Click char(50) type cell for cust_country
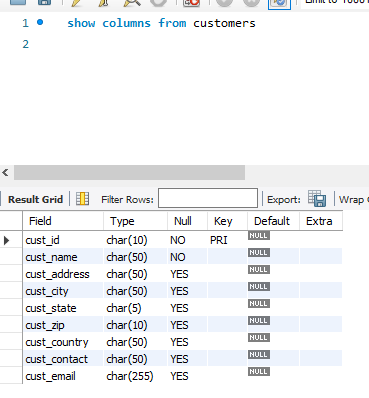 coord(135,342)
